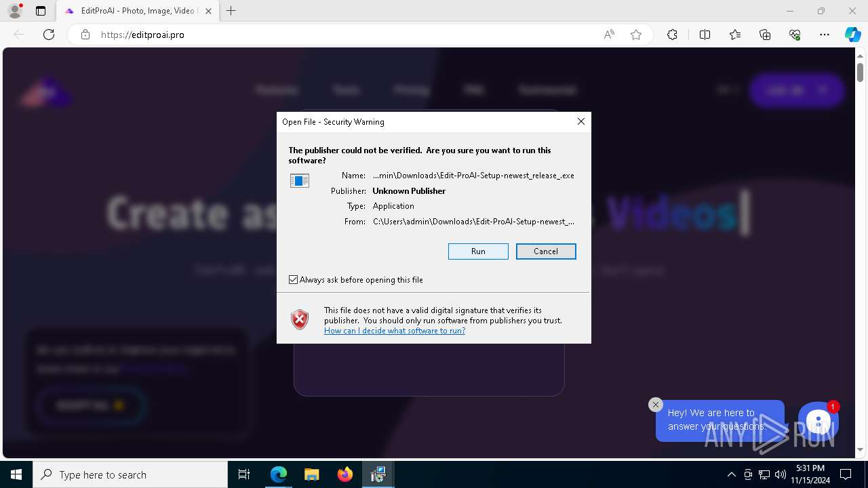868x488 pixels.
Task: Open the Extensions puzzle icon
Action: (x=672, y=35)
